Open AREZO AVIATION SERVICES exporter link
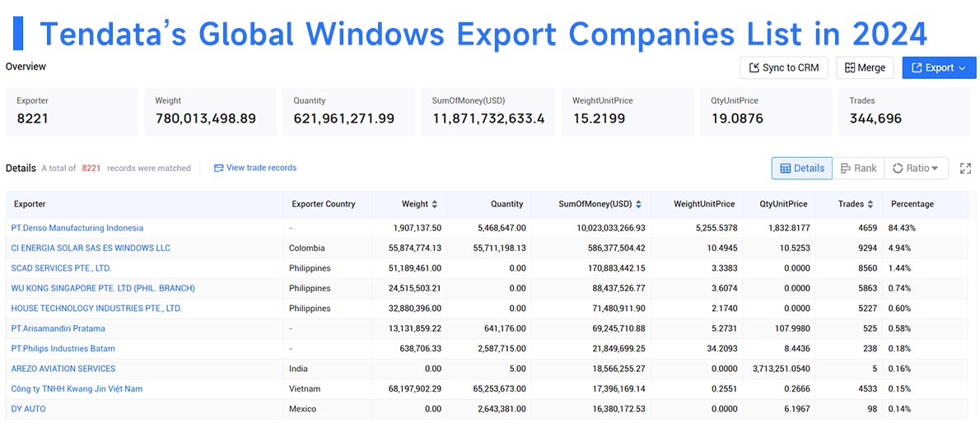The image size is (980, 427). coord(63,369)
